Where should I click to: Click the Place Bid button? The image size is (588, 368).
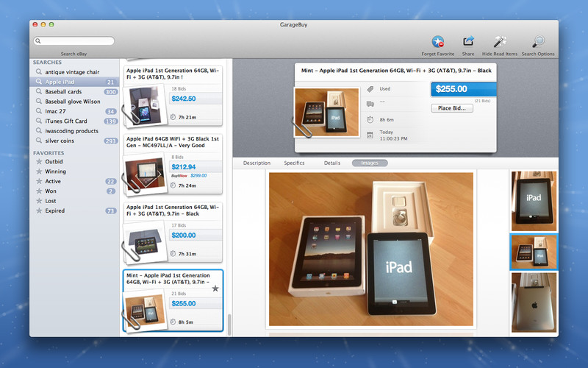tap(452, 108)
